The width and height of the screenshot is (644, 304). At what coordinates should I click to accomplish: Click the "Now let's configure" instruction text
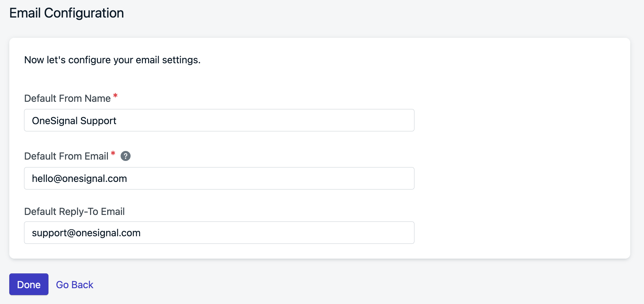tap(112, 60)
